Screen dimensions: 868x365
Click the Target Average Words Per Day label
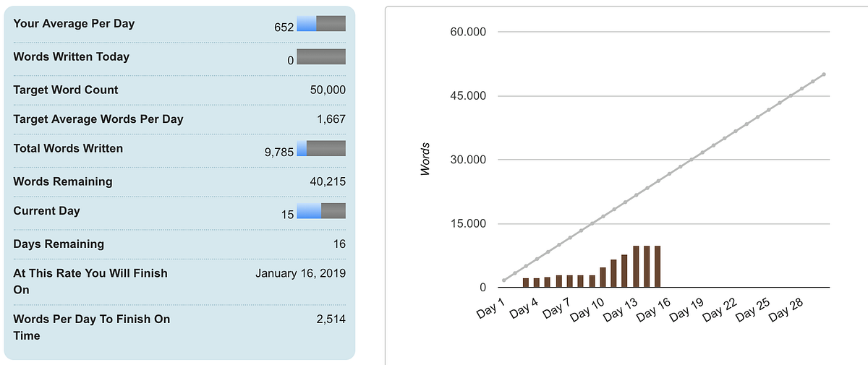(98, 119)
